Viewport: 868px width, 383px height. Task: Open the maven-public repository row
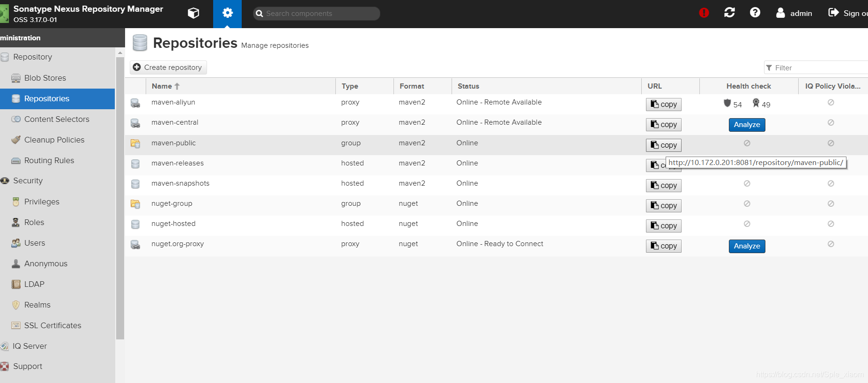497,145
